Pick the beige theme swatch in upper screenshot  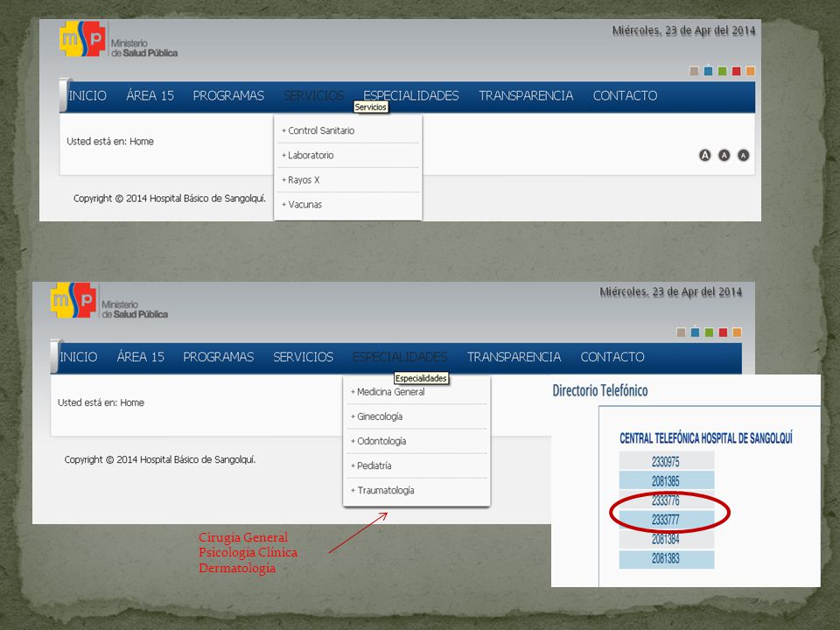click(694, 71)
